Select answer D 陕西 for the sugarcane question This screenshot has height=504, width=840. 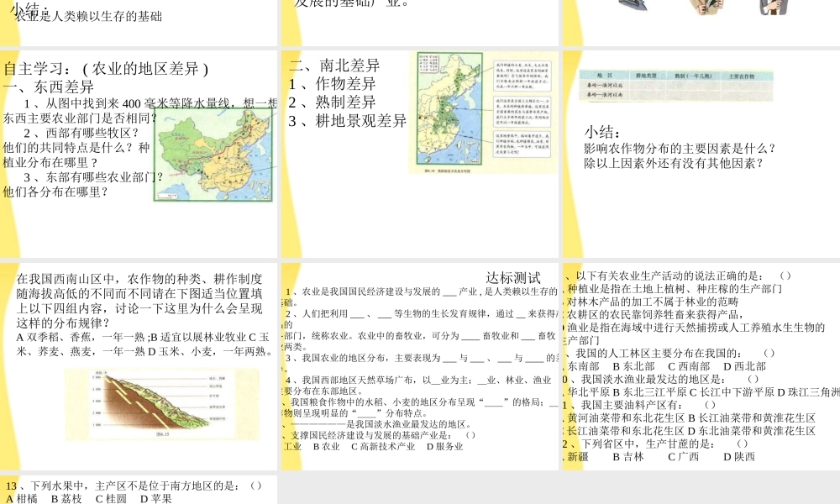coord(739,457)
